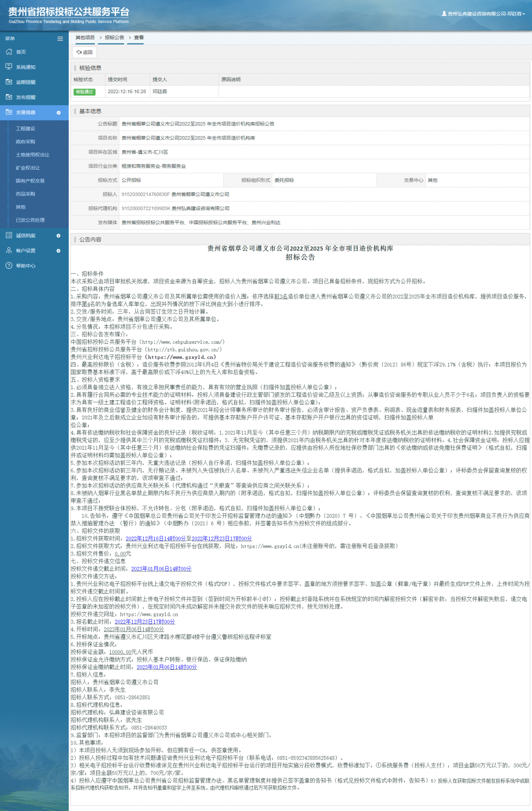
Task: Select 工程建设 submenu item
Action: tap(25, 129)
